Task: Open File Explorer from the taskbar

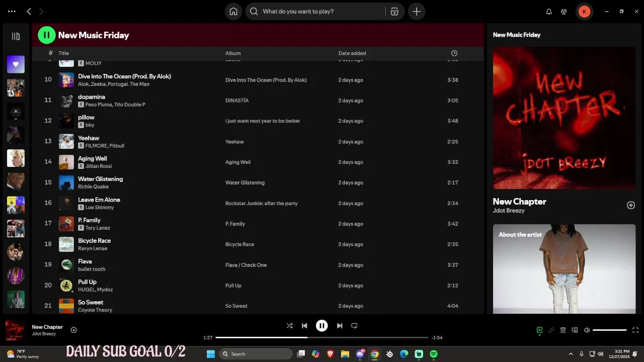Action: click(345, 354)
